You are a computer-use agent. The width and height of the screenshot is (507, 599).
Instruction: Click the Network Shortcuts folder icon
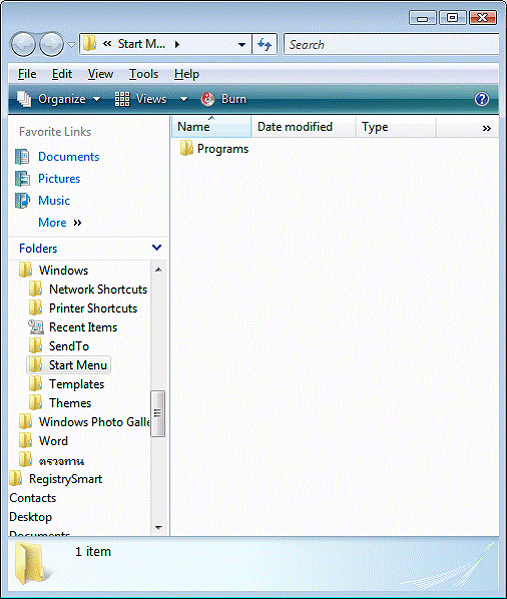coord(36,289)
